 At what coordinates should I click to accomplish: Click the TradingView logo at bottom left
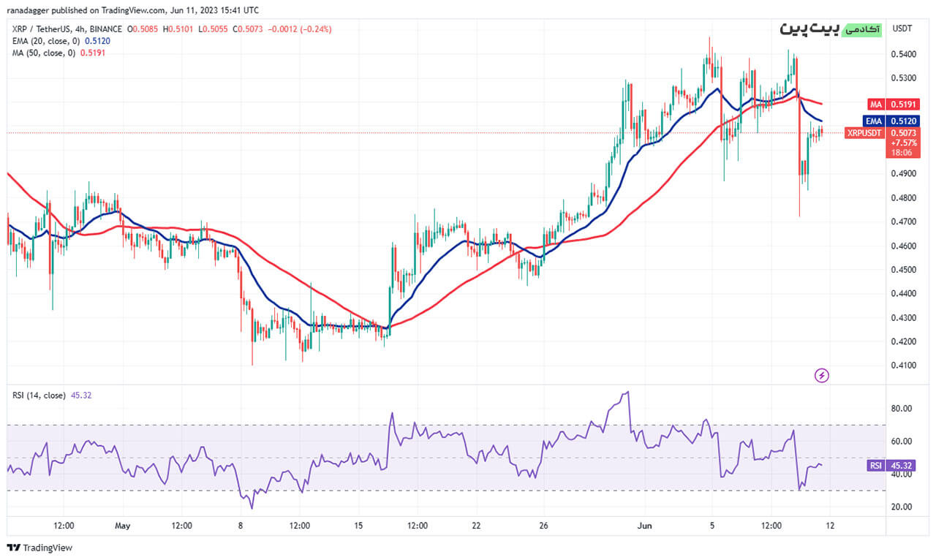(x=14, y=548)
